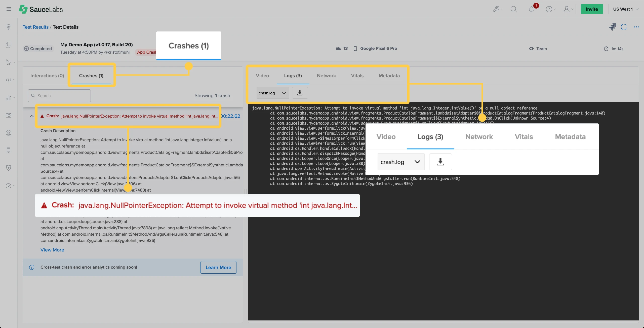The height and width of the screenshot is (328, 644).
Task: Click inside the crash search field
Action: (x=59, y=95)
